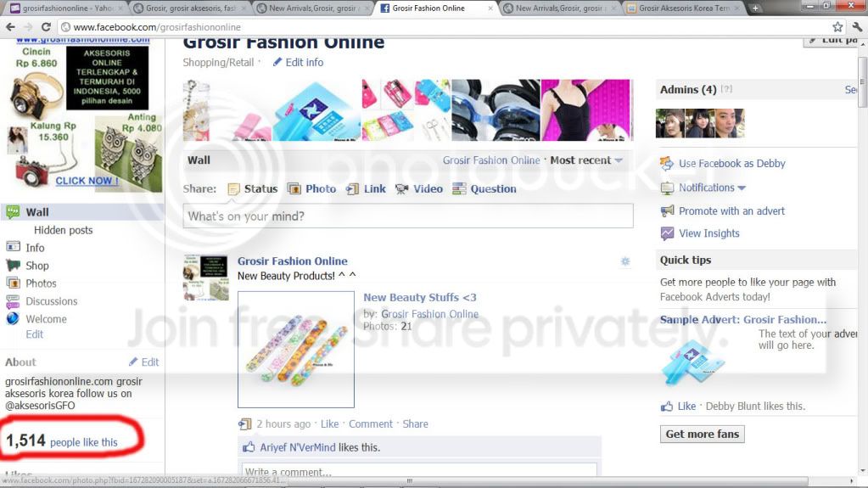Click Write a comment field
The width and height of the screenshot is (868, 488).
tap(419, 469)
